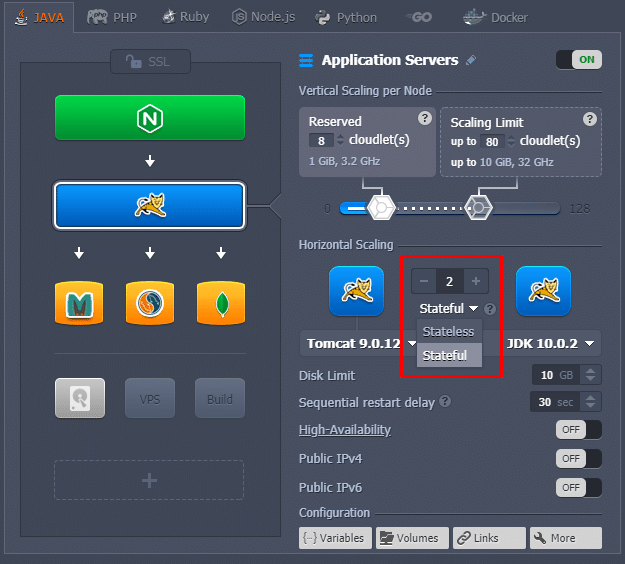625x564 pixels.
Task: Open the Volumes configuration button
Action: coord(412,538)
